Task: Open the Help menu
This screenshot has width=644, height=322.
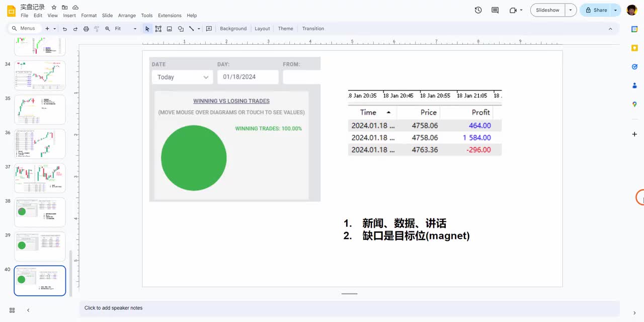Action: coord(192,16)
